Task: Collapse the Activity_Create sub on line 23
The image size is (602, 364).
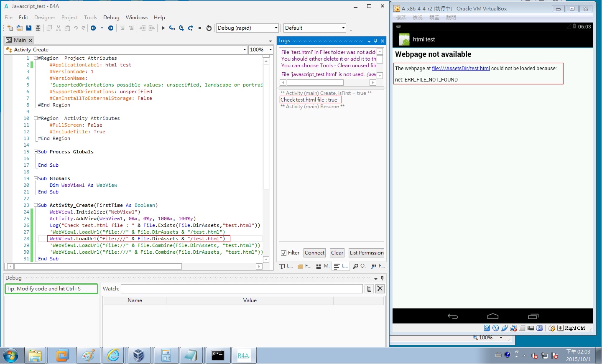Action: coord(36,205)
